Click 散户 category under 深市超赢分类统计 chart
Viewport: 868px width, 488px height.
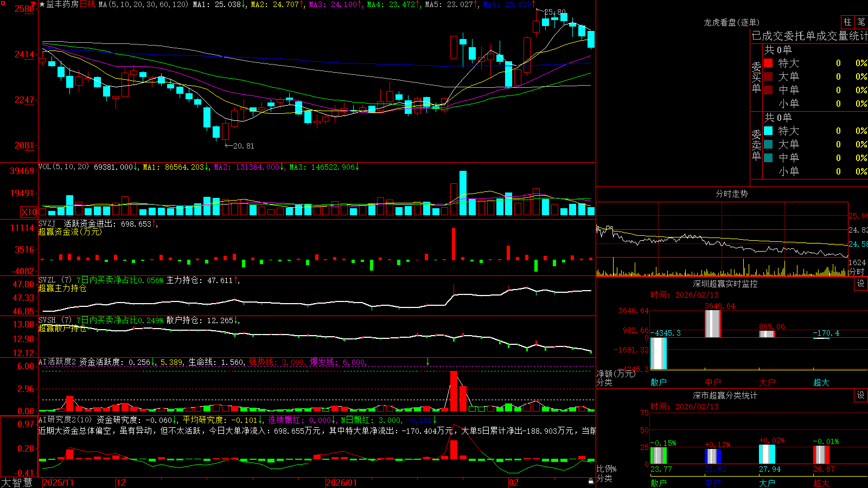(659, 483)
